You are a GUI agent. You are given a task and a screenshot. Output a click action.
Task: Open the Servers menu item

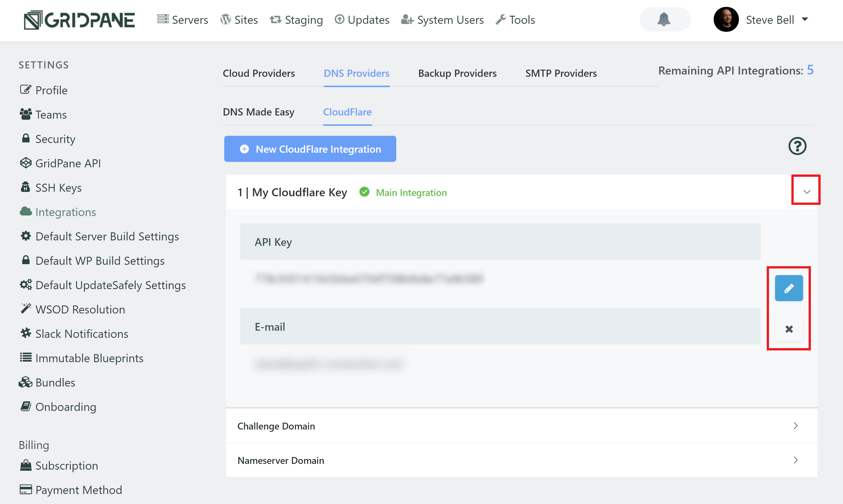coord(182,20)
